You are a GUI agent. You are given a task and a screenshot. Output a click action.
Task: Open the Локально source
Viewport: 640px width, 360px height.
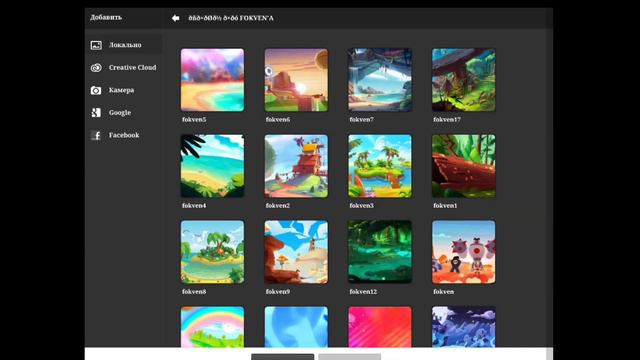(124, 45)
